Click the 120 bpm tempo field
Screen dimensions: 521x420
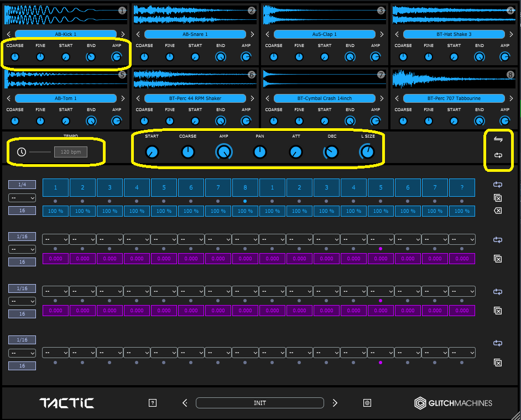tap(71, 152)
